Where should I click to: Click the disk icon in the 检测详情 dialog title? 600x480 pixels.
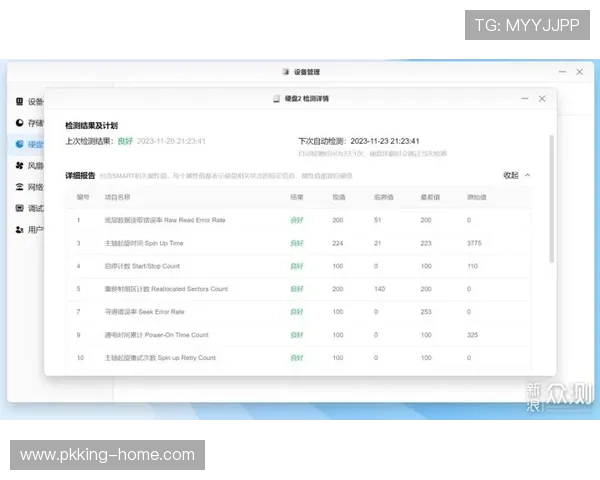[276, 99]
